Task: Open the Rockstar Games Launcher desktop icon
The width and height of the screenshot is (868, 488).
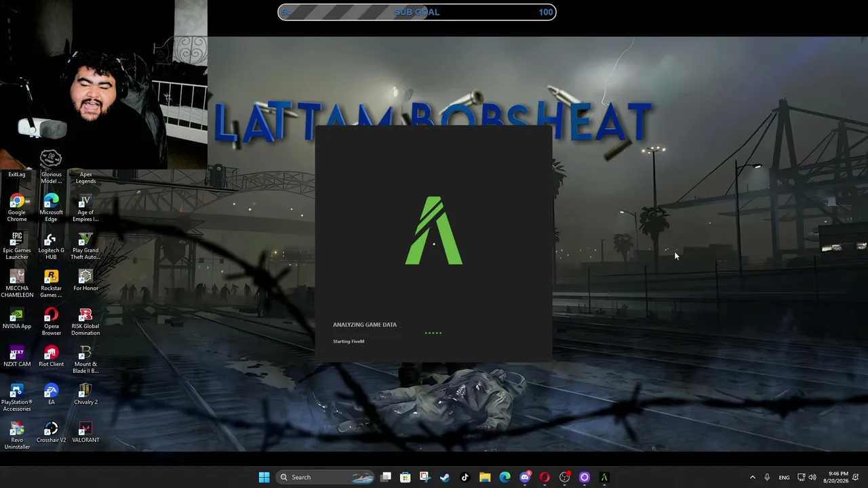Action: [x=51, y=284]
